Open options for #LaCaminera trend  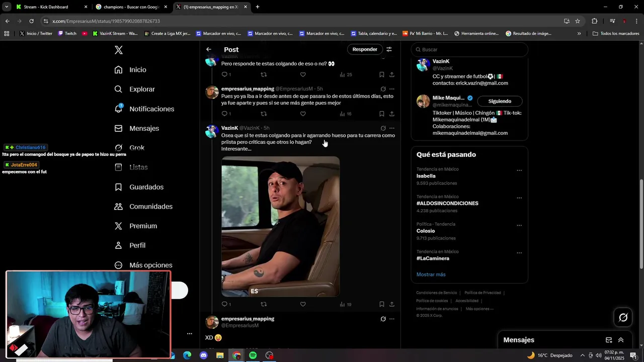519,253
